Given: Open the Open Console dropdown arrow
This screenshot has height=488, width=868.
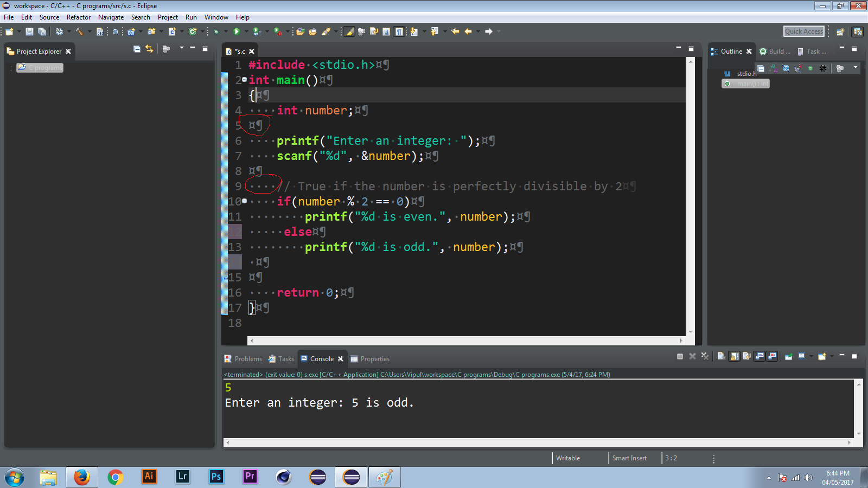Looking at the screenshot, I should (x=832, y=356).
